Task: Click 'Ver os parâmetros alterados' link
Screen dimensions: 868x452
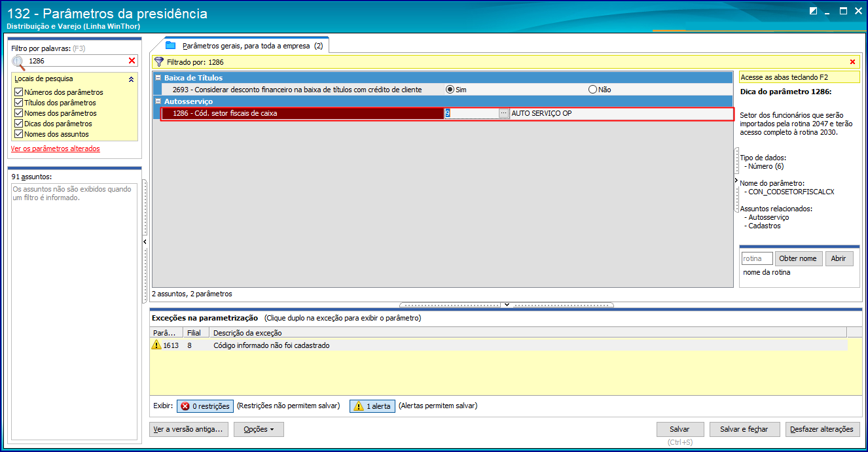Action: click(x=56, y=148)
